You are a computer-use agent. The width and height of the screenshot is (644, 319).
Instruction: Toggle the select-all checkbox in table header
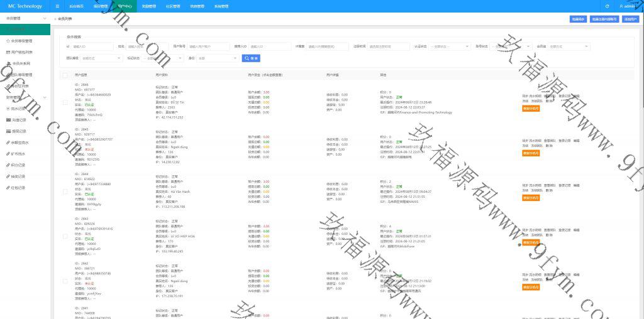65,75
